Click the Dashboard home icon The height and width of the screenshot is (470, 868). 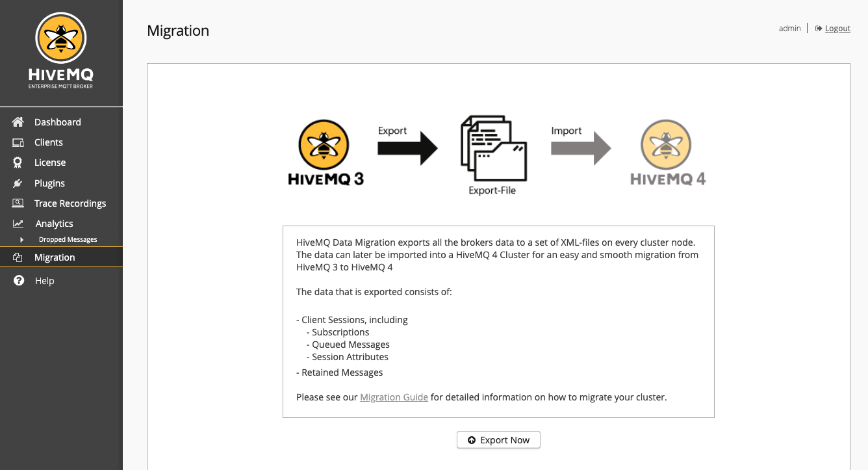click(18, 122)
